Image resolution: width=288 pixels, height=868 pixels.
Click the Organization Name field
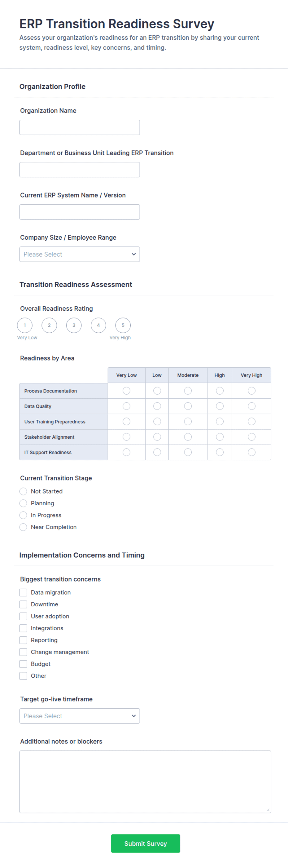(79, 127)
